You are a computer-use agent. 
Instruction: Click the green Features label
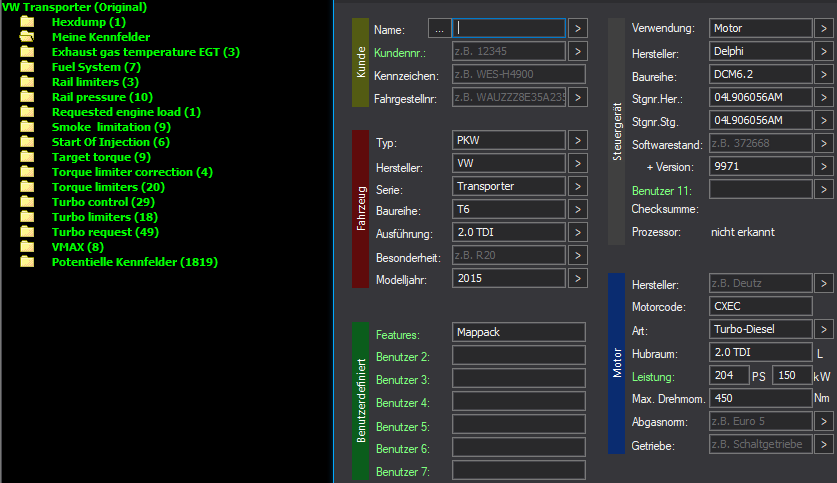pos(398,335)
